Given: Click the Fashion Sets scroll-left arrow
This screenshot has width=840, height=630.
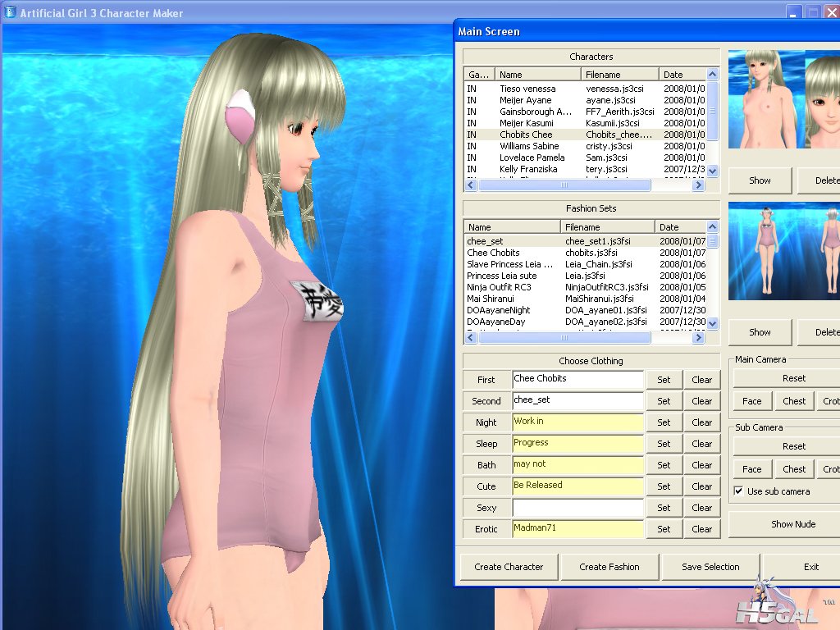Looking at the screenshot, I should pos(471,337).
